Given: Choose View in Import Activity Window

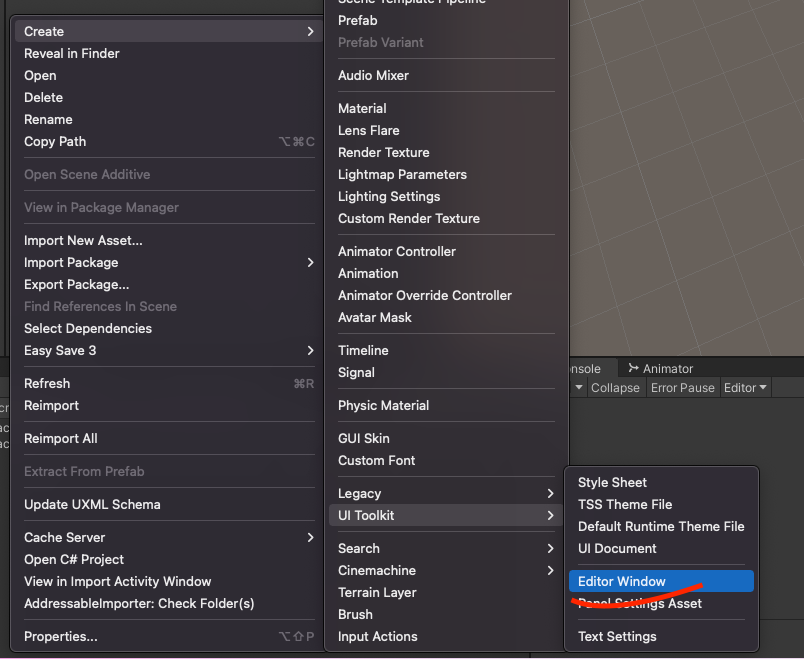Looking at the screenshot, I should (168, 582).
